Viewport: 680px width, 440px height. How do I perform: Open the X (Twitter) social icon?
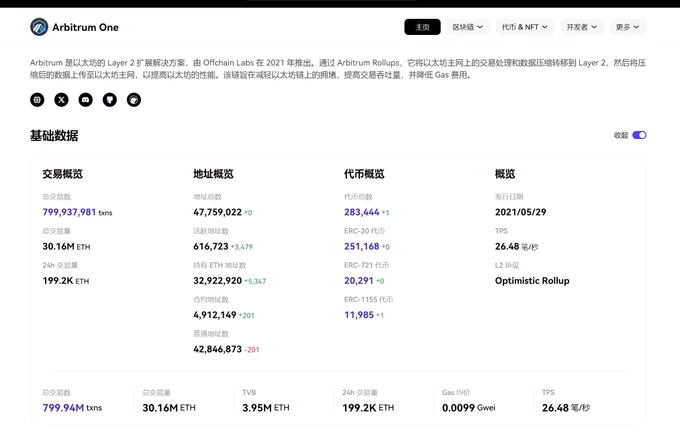(61, 100)
